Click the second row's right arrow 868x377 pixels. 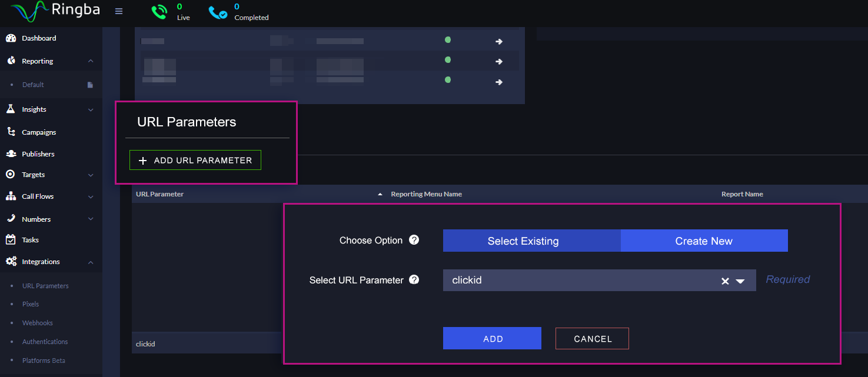(x=499, y=61)
